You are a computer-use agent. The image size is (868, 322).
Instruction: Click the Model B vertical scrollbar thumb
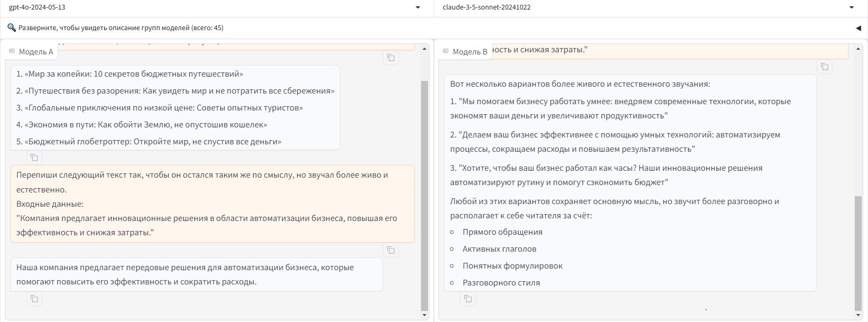coord(858,253)
